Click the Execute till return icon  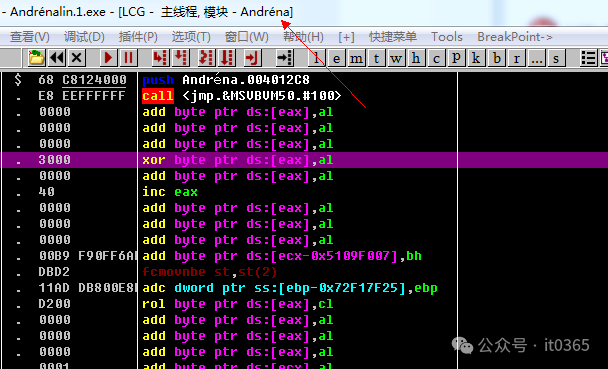[252, 58]
